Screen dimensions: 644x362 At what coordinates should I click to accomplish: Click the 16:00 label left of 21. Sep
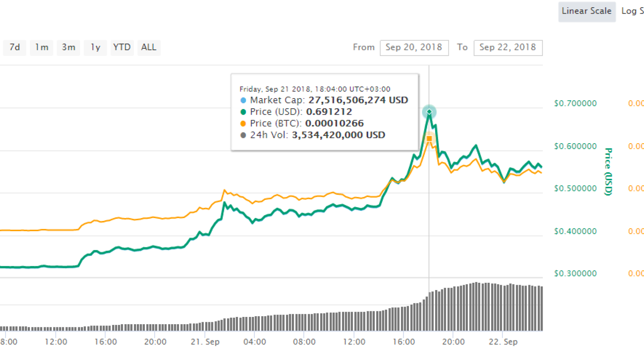click(x=105, y=342)
